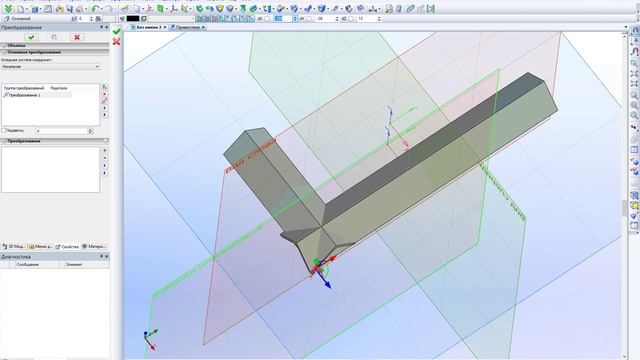Screen dimensions: 640x360
Task: Step the level number spinner
Action: coord(91,19)
